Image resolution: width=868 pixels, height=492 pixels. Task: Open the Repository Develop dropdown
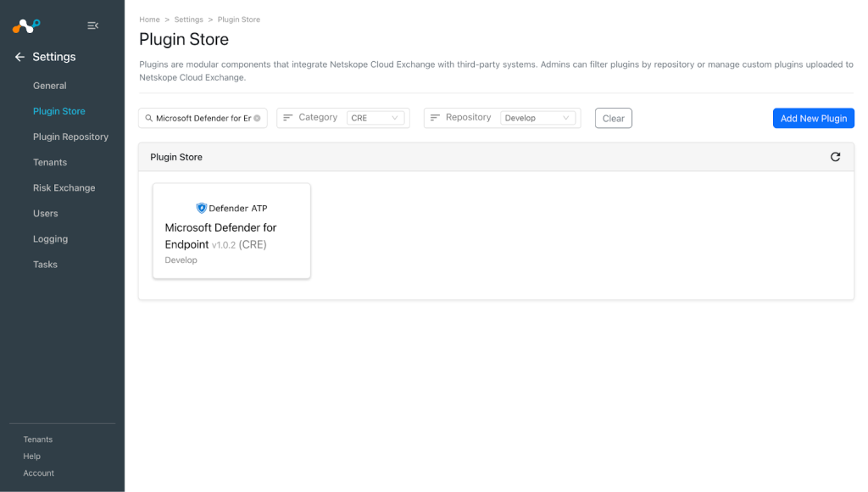(x=537, y=118)
